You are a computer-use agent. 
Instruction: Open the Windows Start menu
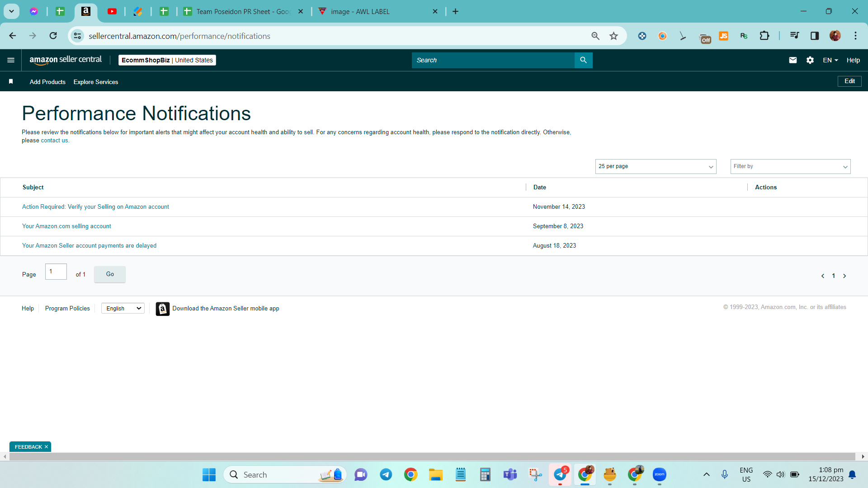(x=209, y=474)
